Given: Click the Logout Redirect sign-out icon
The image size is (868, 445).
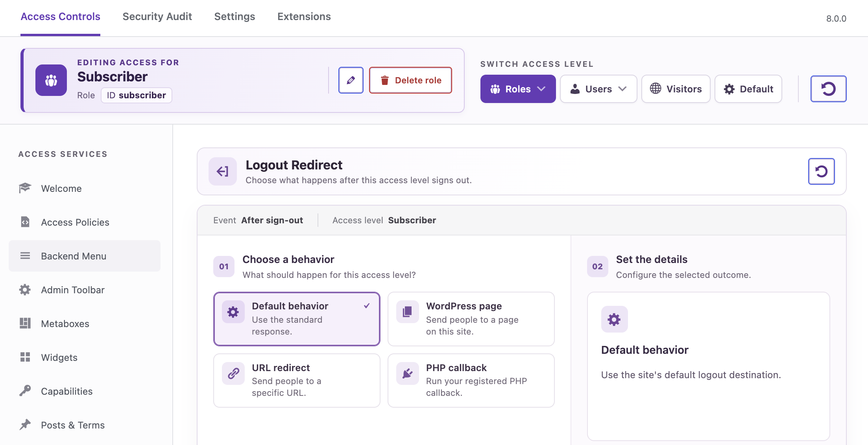Looking at the screenshot, I should tap(223, 171).
